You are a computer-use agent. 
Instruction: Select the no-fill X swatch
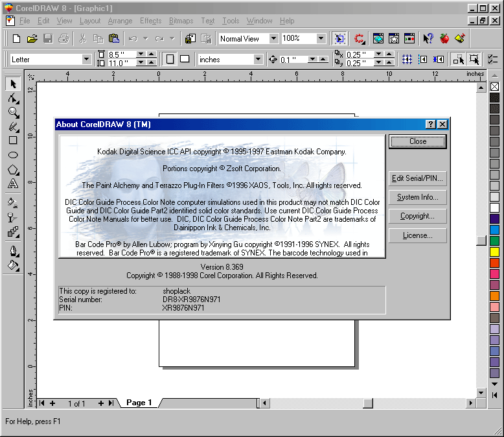494,87
